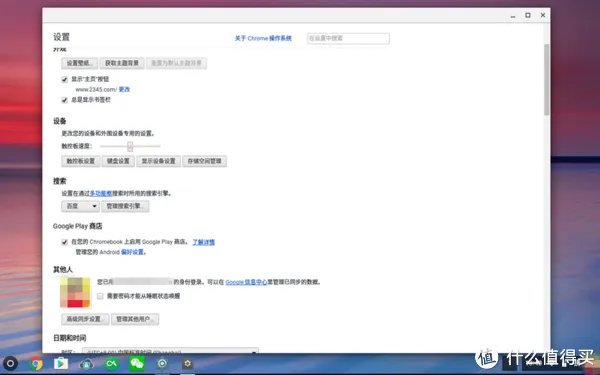Toggle 总是显示书签栏 checkbox
Image resolution: width=600 pixels, height=375 pixels.
pos(65,100)
